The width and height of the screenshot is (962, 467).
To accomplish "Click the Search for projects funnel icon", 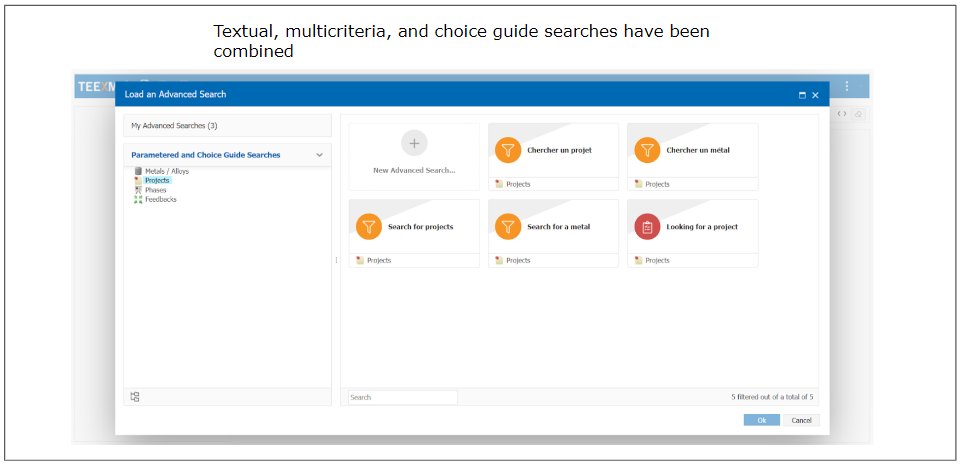I will [x=368, y=226].
